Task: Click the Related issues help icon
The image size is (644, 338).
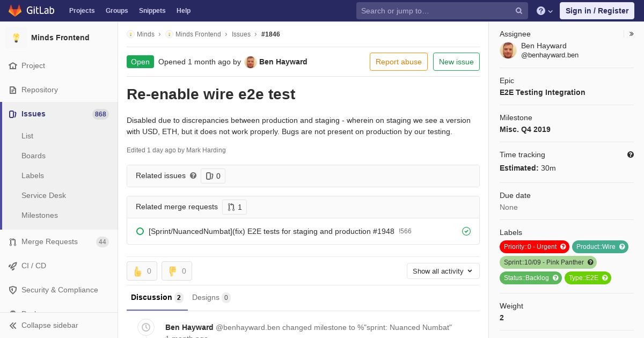Action: pos(193,175)
